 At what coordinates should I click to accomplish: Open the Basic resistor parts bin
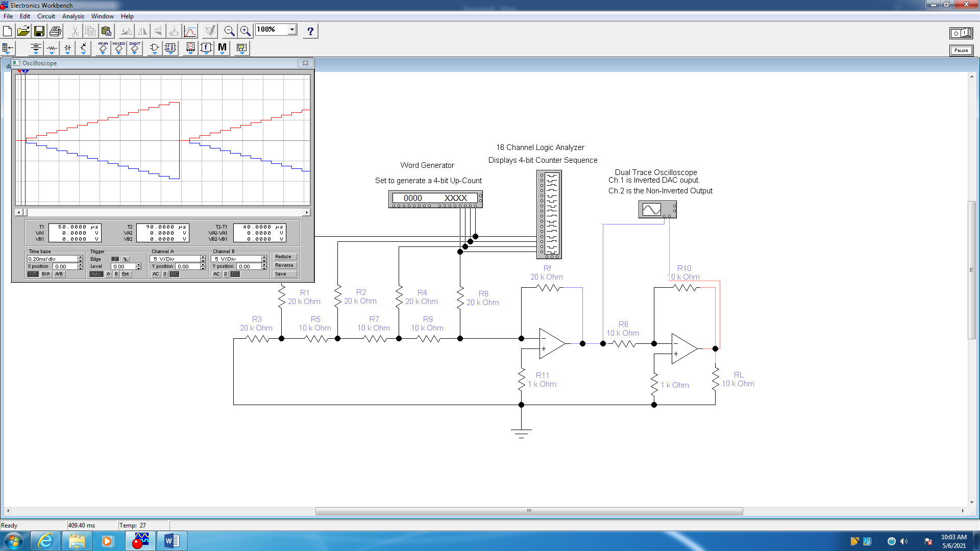click(x=52, y=48)
